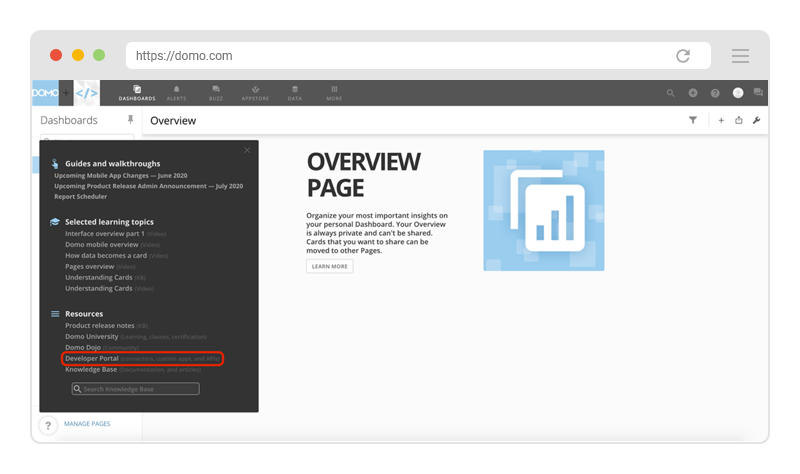Select the Dashboards tab in top navigation
The width and height of the screenshot is (800, 474).
tap(137, 92)
